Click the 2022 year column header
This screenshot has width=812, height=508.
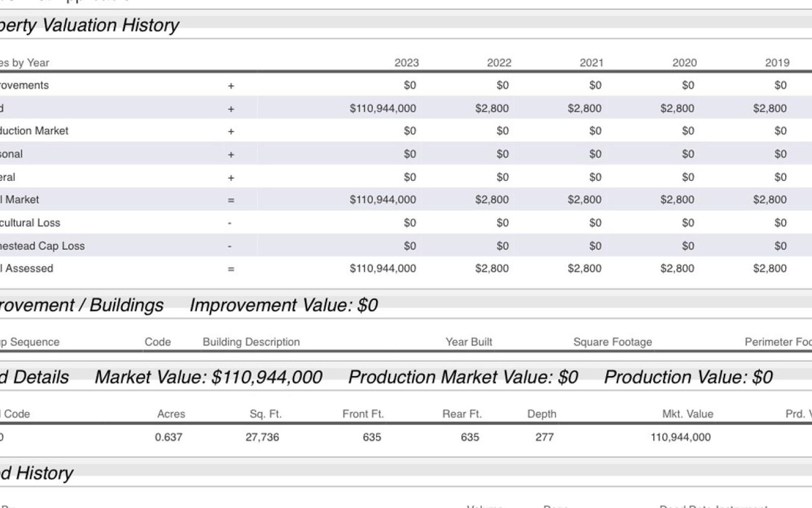tap(499, 62)
